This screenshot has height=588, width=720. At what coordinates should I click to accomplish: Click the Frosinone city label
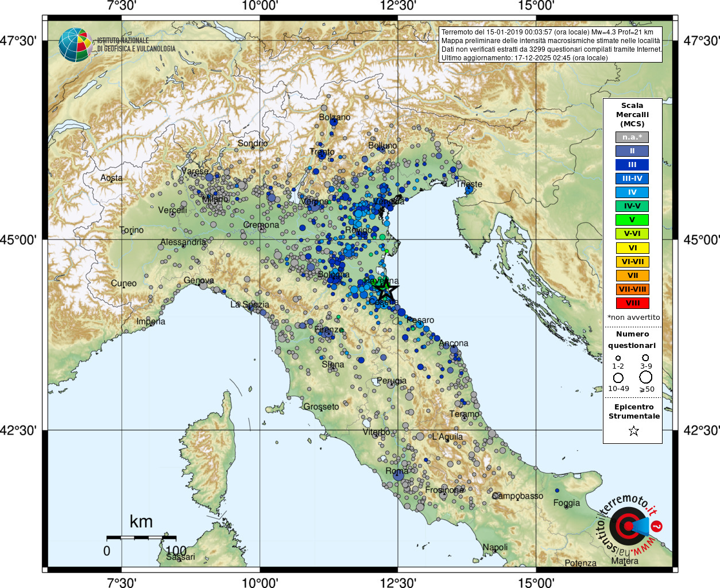[444, 490]
